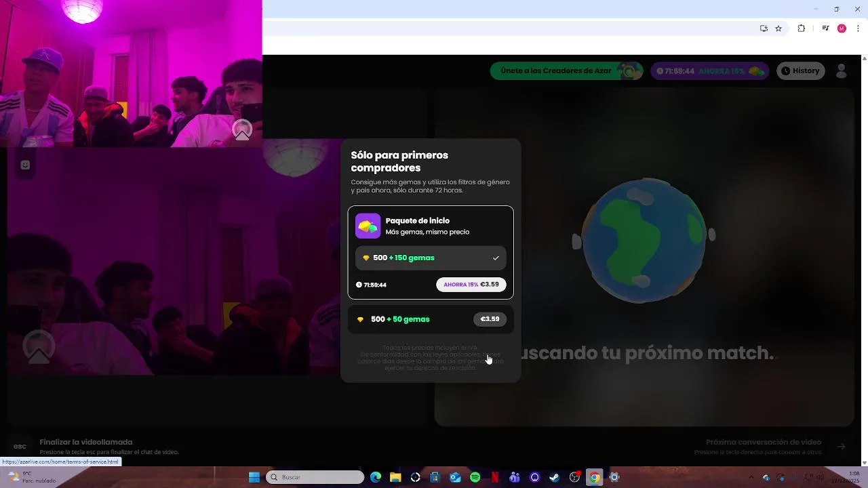The image size is (868, 488).
Task: Bookmark this page with the star icon
Action: click(x=778, y=28)
